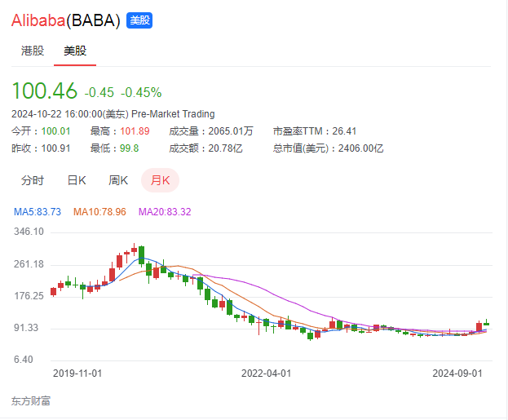Click the MA5:83.73 indicator label
508x420 pixels.
click(38, 211)
